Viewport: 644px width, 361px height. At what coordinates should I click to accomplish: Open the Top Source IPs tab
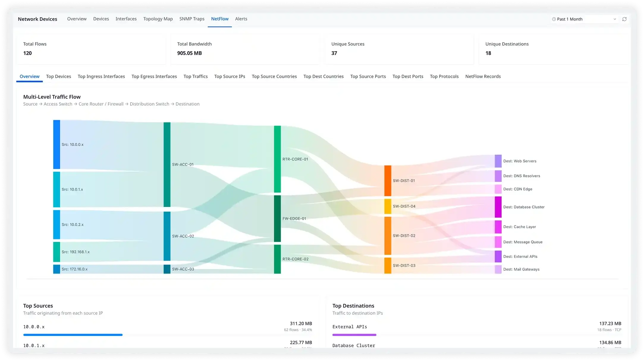(x=230, y=76)
